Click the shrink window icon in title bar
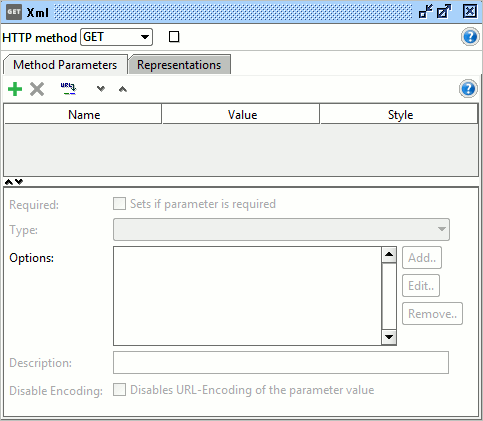The image size is (483, 421). [x=426, y=12]
